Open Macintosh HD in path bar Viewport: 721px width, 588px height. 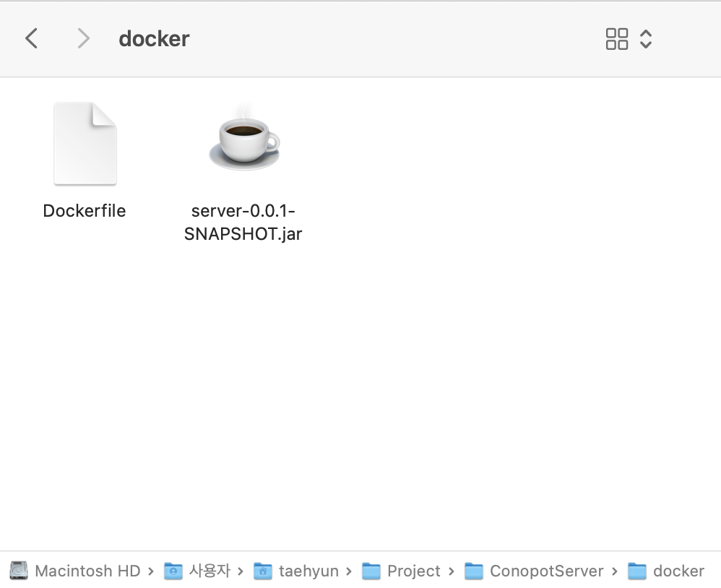[87, 571]
